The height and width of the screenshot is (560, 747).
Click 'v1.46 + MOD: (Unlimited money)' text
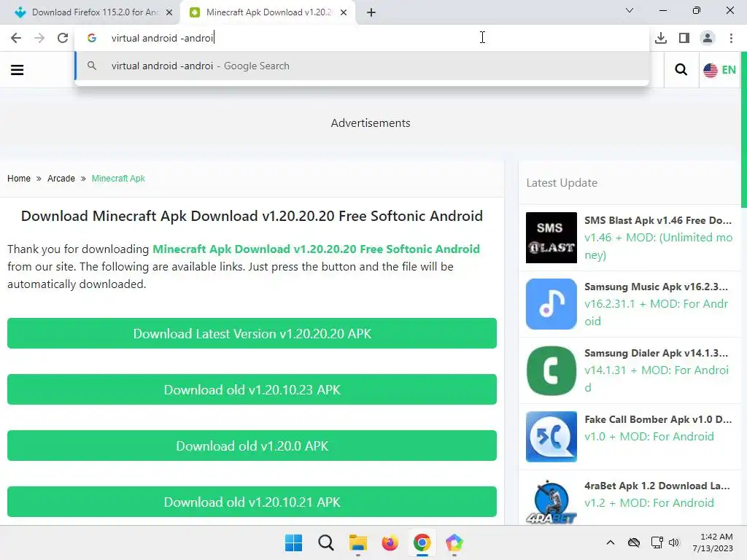click(x=658, y=246)
